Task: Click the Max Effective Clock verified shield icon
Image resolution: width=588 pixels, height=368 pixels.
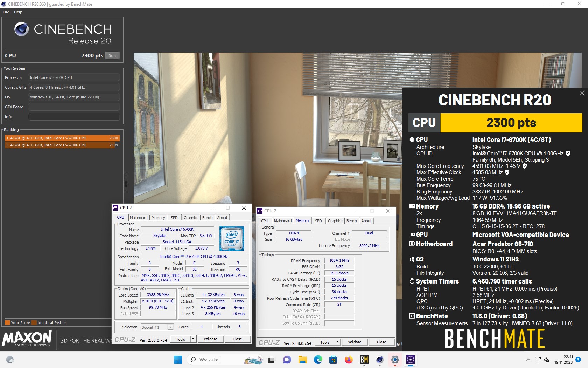Action: 507,172
